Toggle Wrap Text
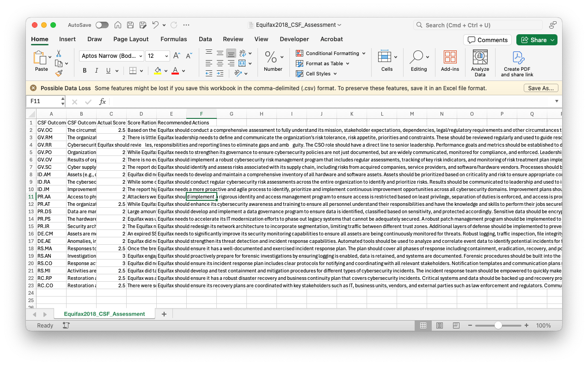 point(242,53)
